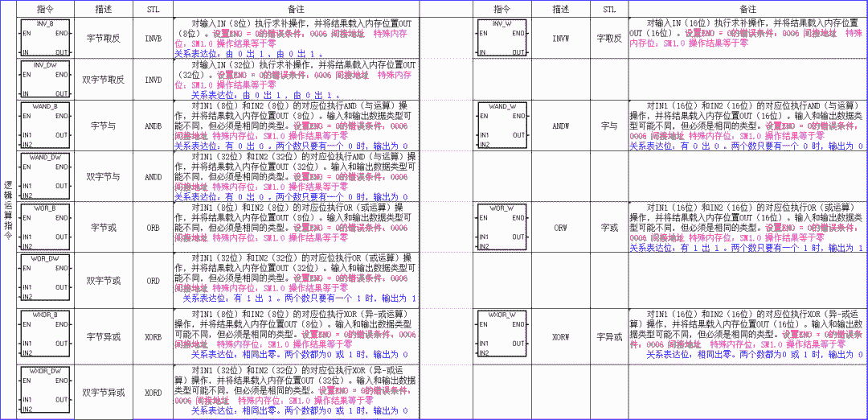
Task: Open the remarks cell for INVW
Action: click(x=747, y=39)
